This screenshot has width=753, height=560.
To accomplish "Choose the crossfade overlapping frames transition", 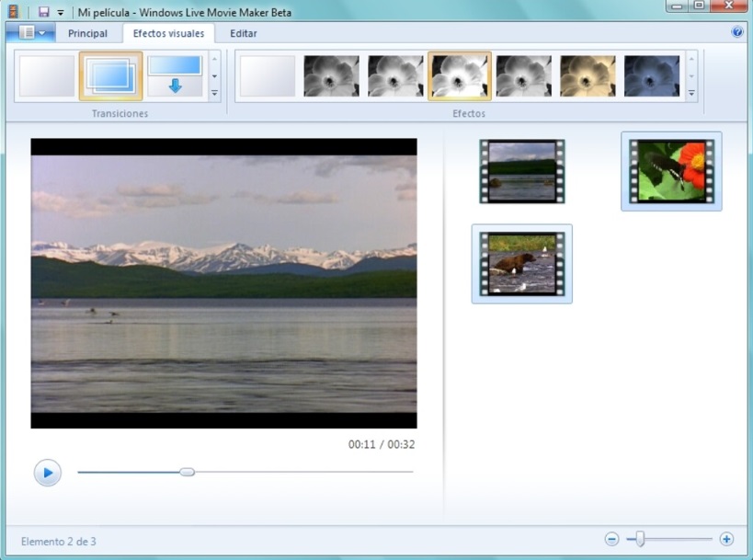I will [110, 76].
